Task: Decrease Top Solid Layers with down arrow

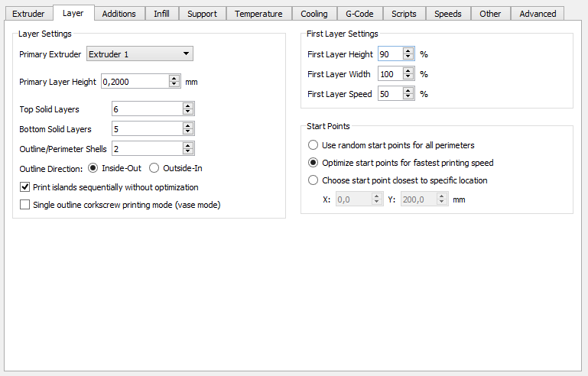Action: pyautogui.click(x=187, y=112)
